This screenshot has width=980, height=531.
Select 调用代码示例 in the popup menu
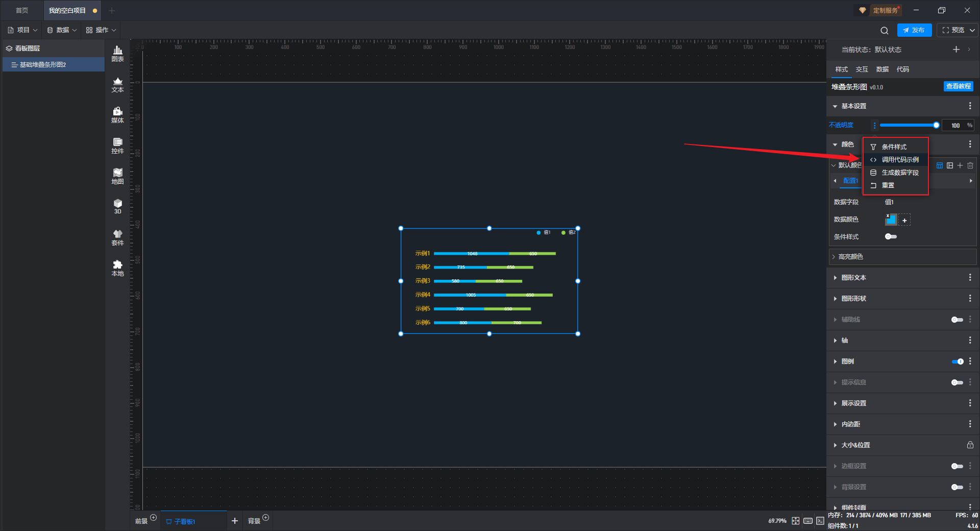click(x=895, y=160)
